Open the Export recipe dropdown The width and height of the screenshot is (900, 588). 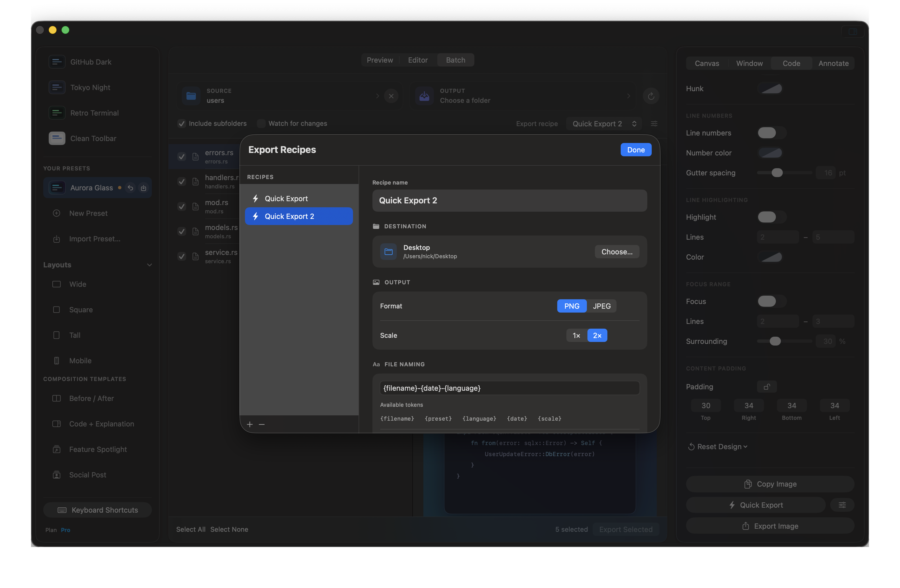(604, 124)
